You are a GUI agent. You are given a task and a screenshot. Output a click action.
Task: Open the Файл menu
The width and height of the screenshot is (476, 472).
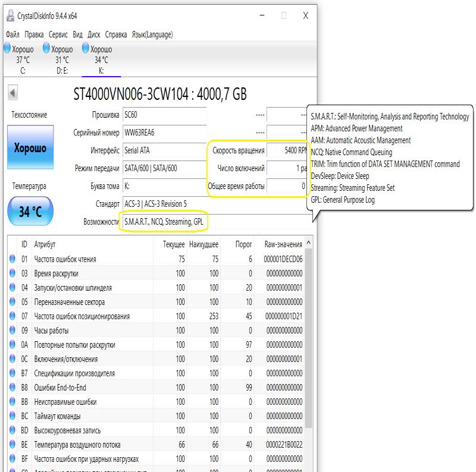click(x=12, y=34)
